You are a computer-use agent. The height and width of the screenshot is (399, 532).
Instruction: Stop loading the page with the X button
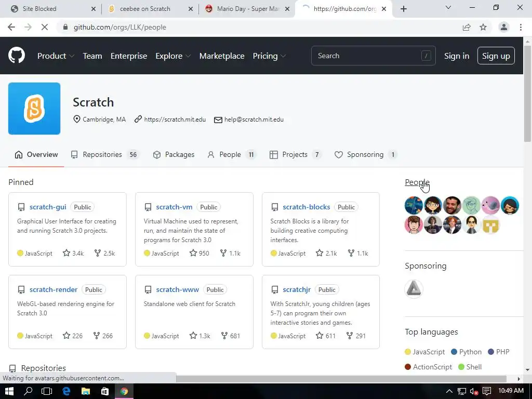pos(45,27)
